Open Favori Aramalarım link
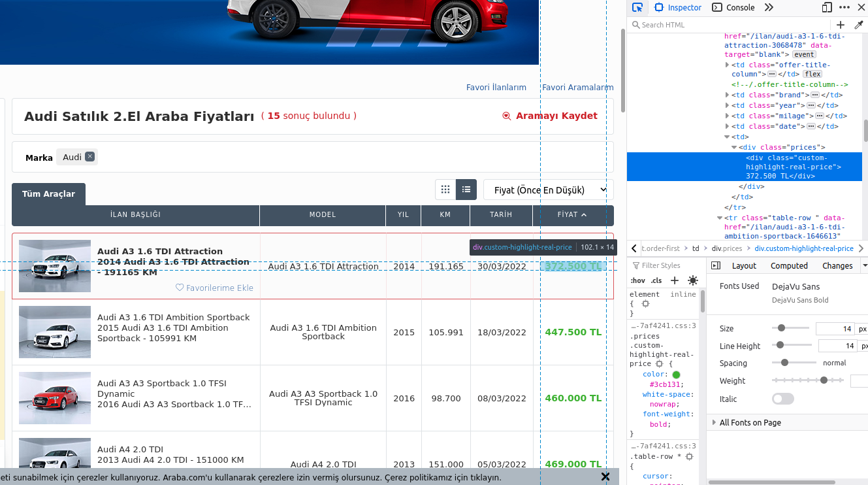This screenshot has height=485, width=868. (x=578, y=87)
